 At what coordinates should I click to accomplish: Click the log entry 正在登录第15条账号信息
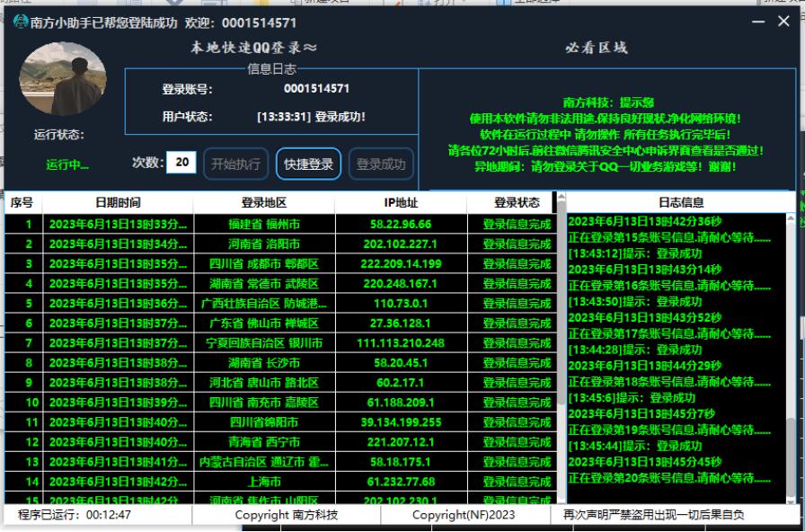(x=669, y=238)
